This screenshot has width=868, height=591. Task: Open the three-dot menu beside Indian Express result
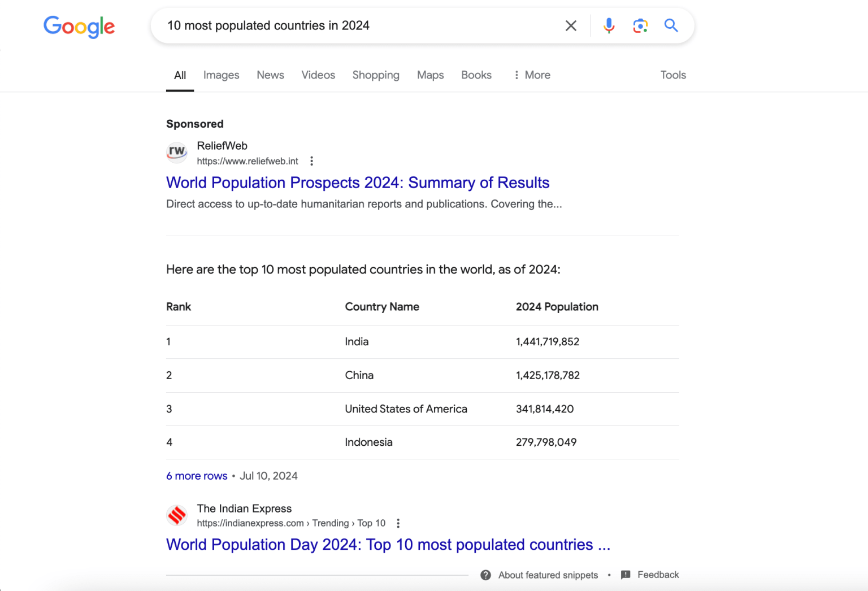pos(398,523)
